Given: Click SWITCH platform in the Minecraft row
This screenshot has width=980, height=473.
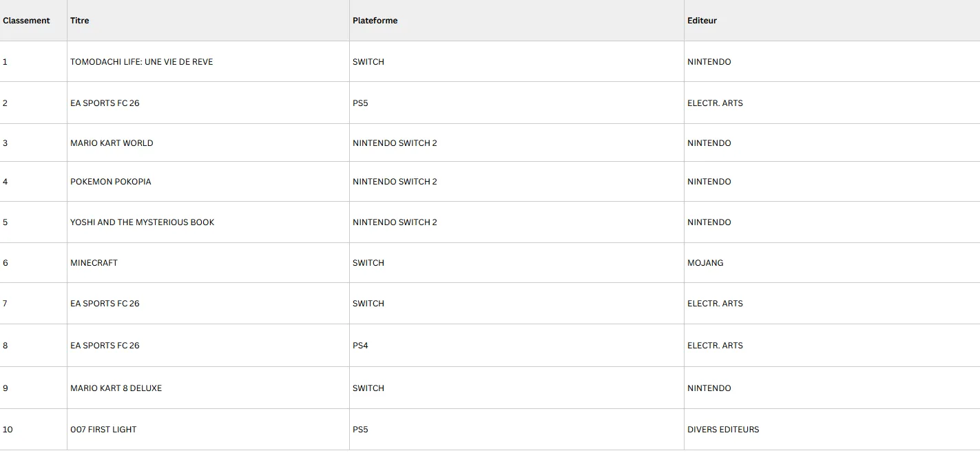Looking at the screenshot, I should tap(368, 263).
